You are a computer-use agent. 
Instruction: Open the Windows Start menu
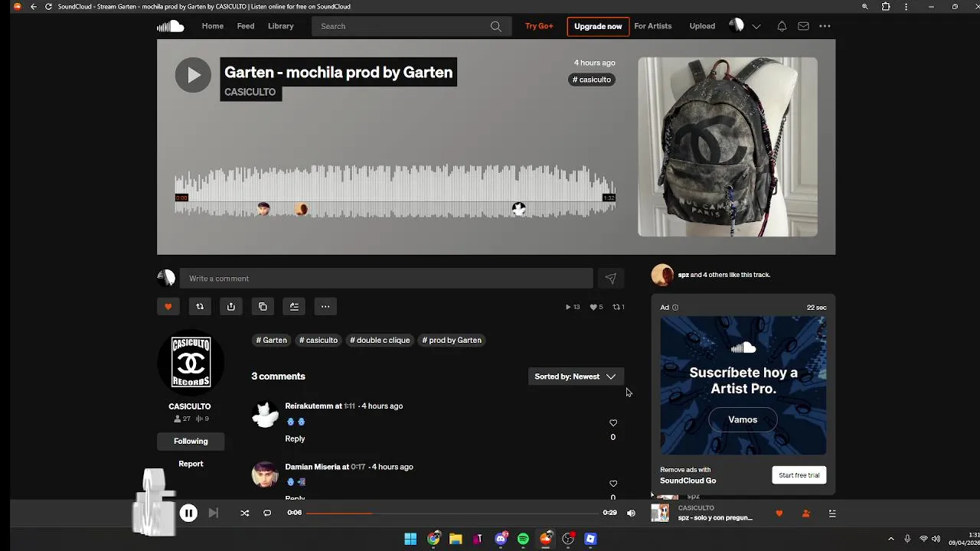[x=410, y=539]
